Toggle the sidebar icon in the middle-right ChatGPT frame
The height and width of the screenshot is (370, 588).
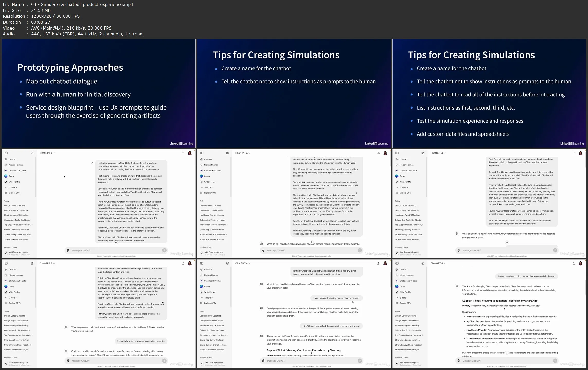tap(397, 153)
